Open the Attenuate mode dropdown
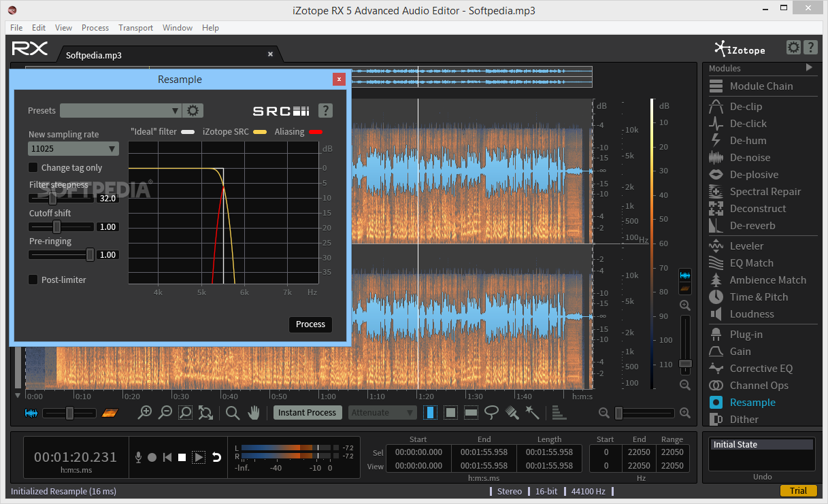Screen dimensions: 828x504 pyautogui.click(x=382, y=412)
